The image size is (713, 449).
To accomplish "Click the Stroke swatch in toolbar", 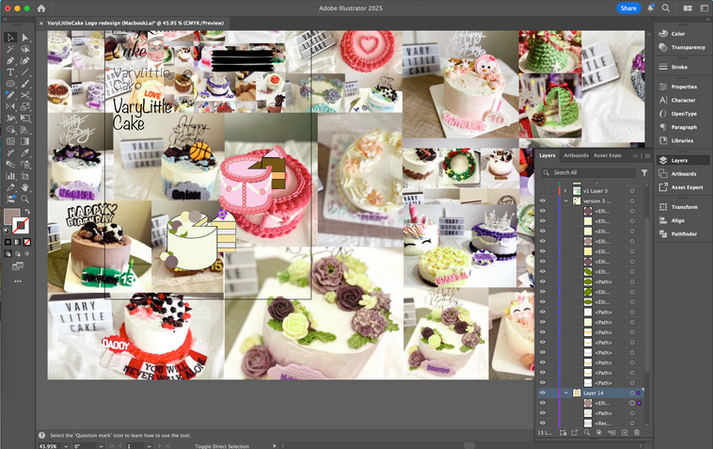I will point(21,225).
